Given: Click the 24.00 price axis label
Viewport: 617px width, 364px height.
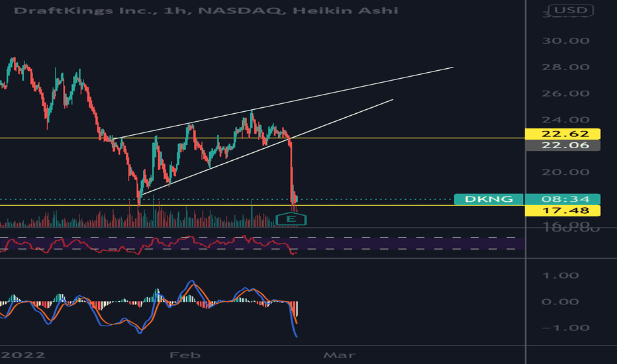Looking at the screenshot, I should tap(565, 120).
